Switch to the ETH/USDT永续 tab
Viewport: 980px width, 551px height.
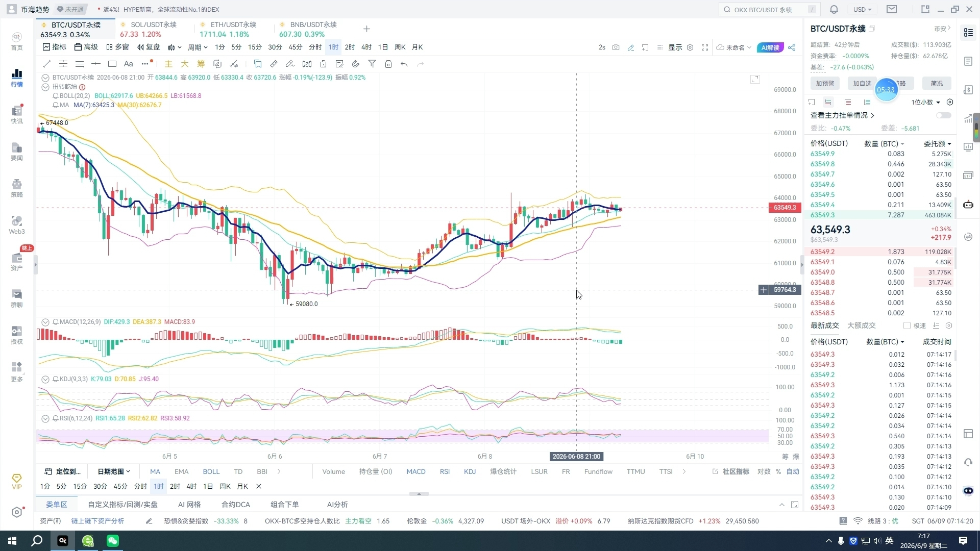(x=228, y=29)
